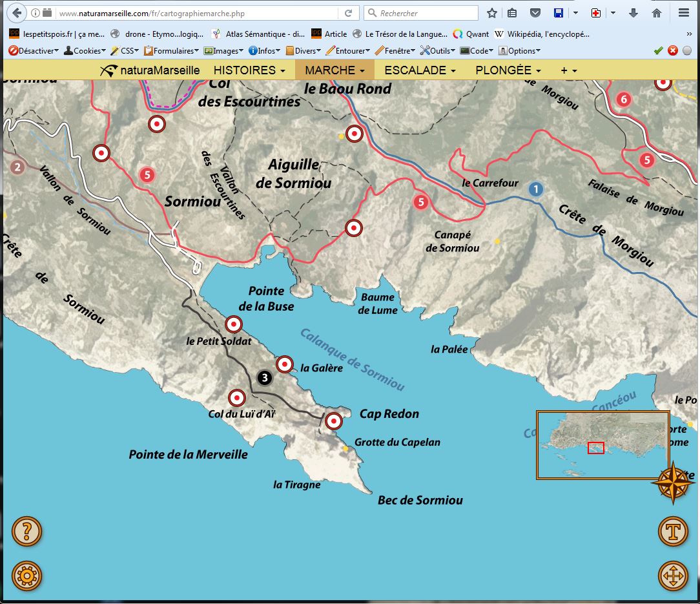Click the overview minimap thumbnail
Viewport: 700px width, 604px height.
coord(602,444)
